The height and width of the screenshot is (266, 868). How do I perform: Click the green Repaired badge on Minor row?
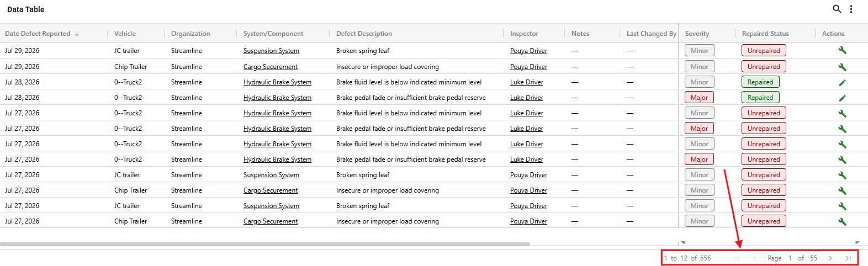pyautogui.click(x=760, y=82)
